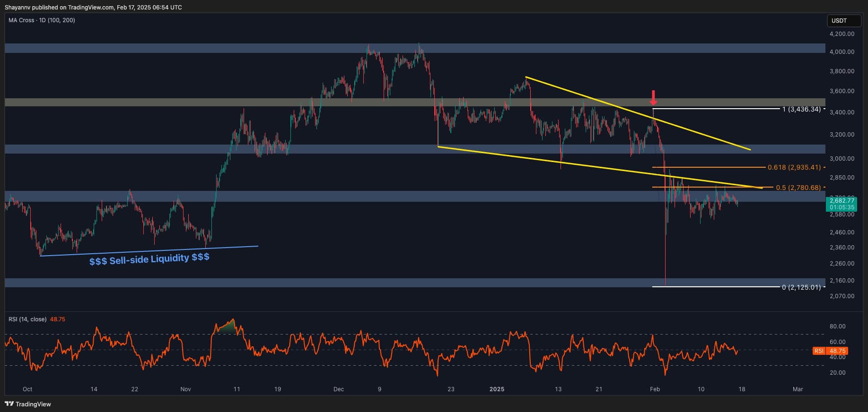Click the 2,850.00 price axis label
This screenshot has height=412, width=868.
coord(842,178)
